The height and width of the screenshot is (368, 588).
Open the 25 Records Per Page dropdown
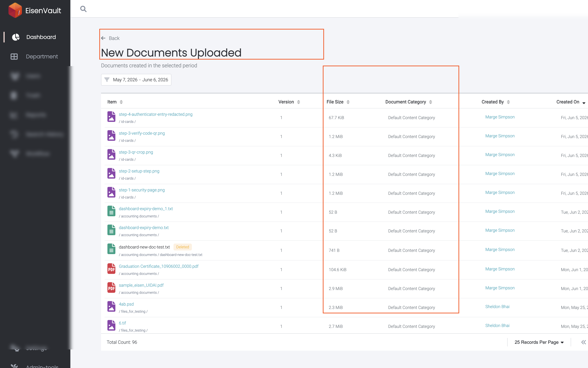click(x=539, y=342)
